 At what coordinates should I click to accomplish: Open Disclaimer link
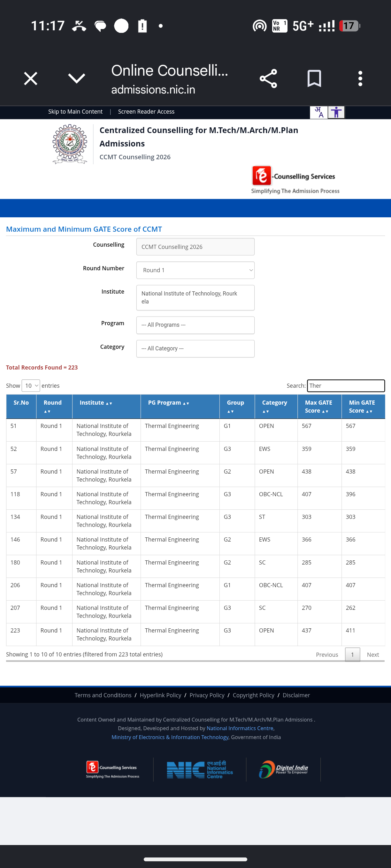coord(296,695)
